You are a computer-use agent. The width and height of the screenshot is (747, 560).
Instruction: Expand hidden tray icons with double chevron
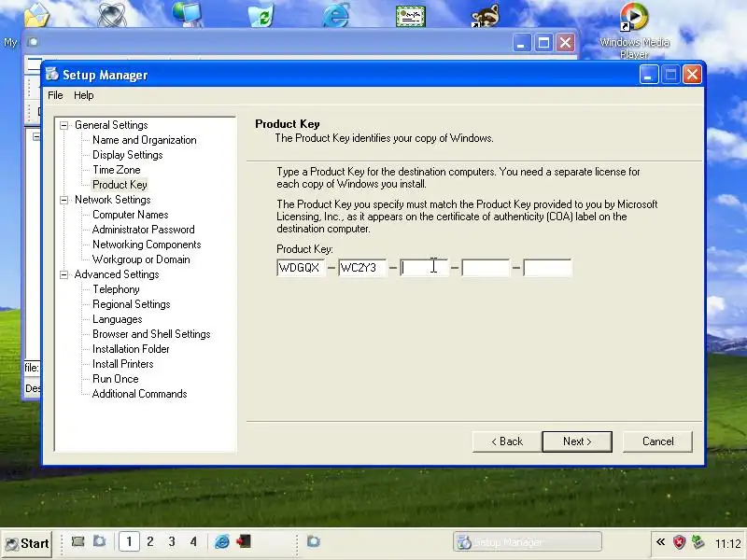(x=660, y=542)
